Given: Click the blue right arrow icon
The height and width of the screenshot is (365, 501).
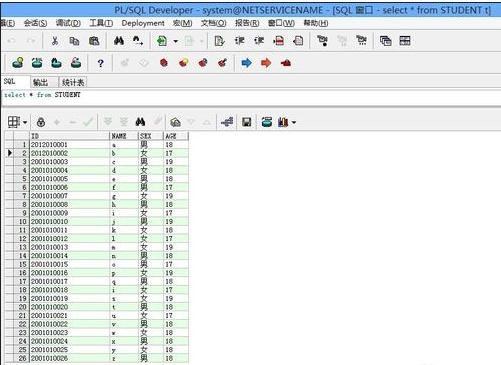Looking at the screenshot, I should coord(247,63).
